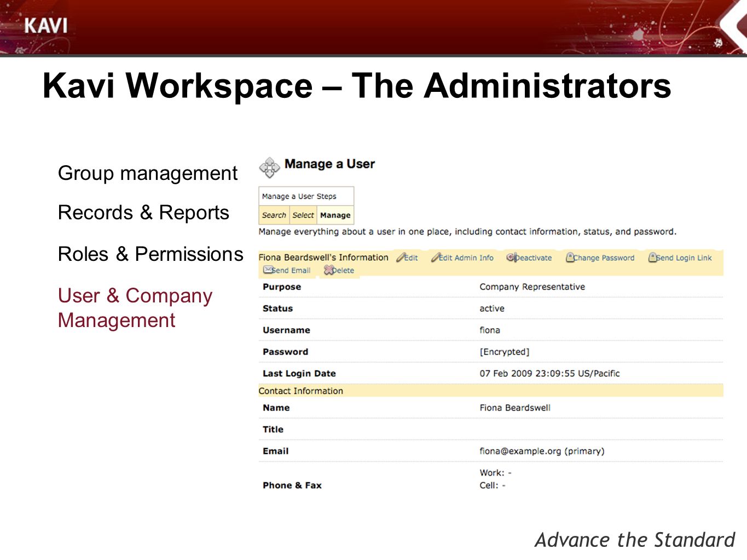Click the Kavi Workspace slide title
This screenshot has width=747, height=560.
tap(357, 86)
